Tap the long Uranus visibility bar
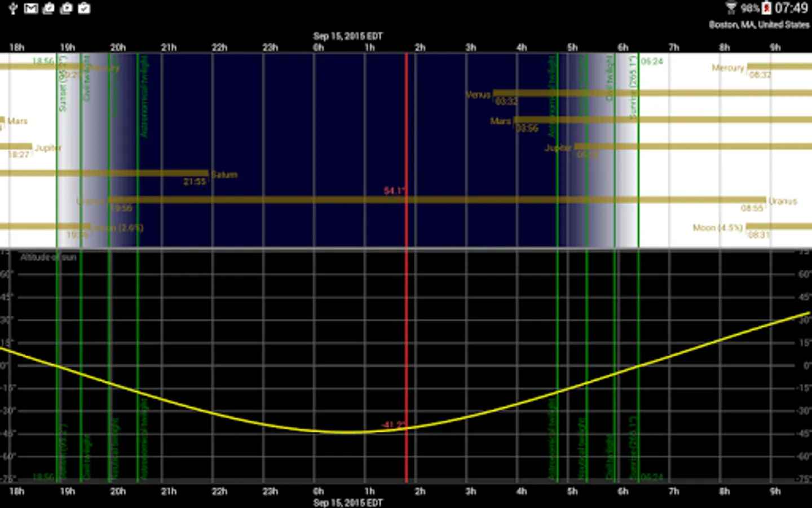The width and height of the screenshot is (812, 508). 437,200
